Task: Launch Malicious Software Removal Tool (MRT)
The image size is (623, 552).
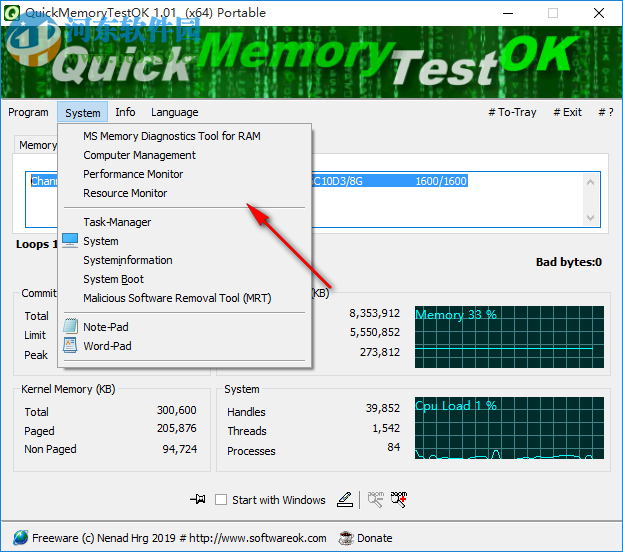Action: pyautogui.click(x=185, y=298)
